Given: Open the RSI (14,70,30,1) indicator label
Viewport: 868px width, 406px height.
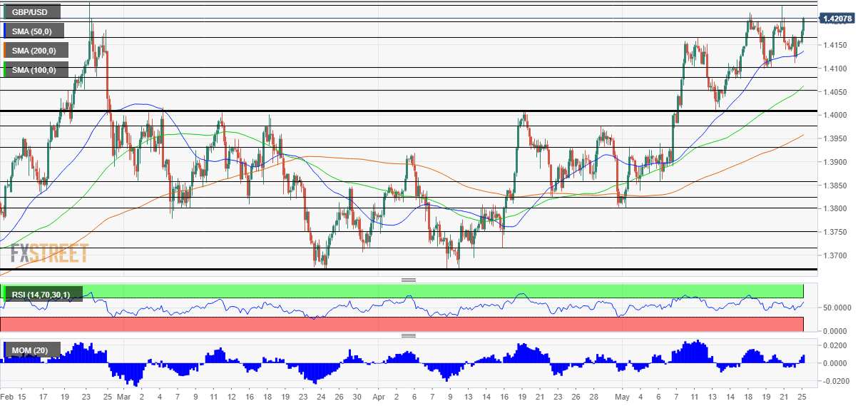Looking at the screenshot, I should tap(41, 295).
